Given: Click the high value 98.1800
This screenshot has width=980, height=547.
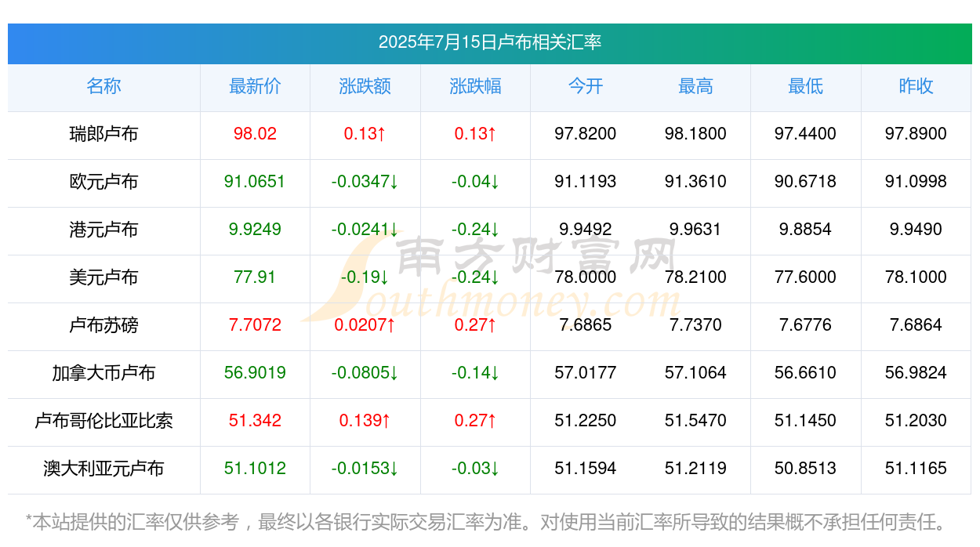Looking at the screenshot, I should (695, 134).
